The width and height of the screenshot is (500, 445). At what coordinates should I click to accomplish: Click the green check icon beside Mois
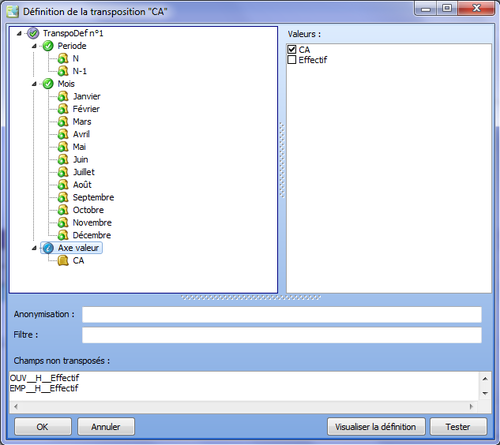click(x=48, y=84)
